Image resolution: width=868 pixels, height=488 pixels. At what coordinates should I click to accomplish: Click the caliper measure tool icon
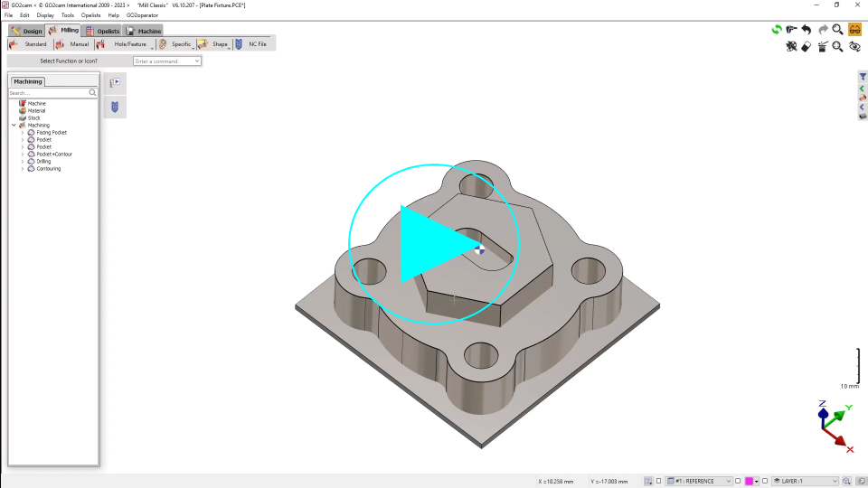pos(791,30)
